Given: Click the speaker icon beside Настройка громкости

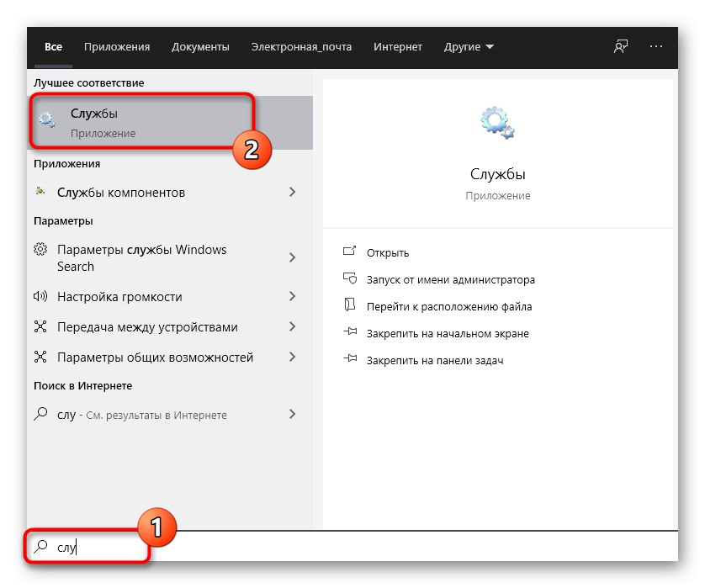Looking at the screenshot, I should click(x=40, y=296).
